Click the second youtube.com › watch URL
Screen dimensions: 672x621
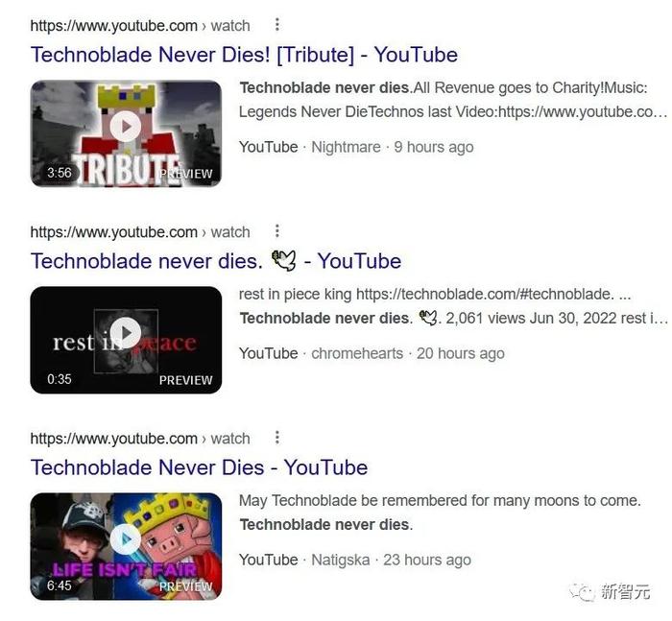pos(140,232)
